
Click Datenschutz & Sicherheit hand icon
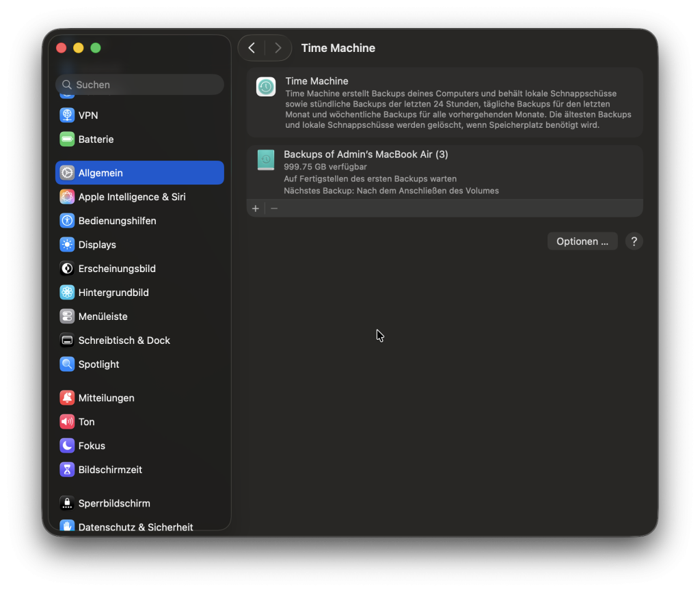[67, 525]
